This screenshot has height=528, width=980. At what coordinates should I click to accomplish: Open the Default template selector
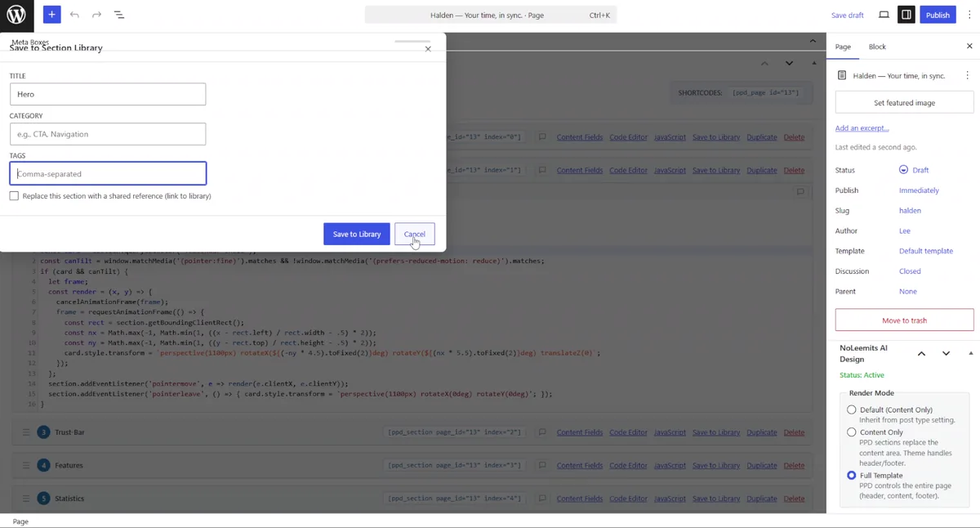926,251
